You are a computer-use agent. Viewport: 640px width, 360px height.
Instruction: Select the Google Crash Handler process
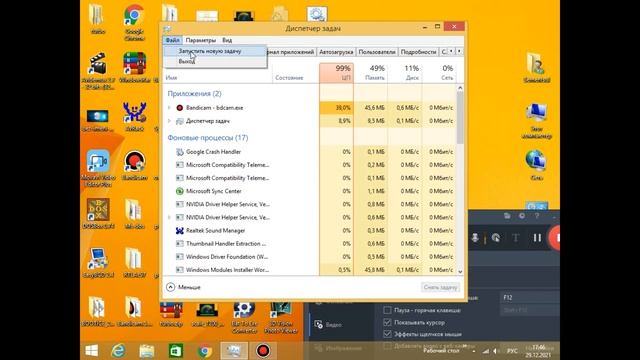(309, 152)
